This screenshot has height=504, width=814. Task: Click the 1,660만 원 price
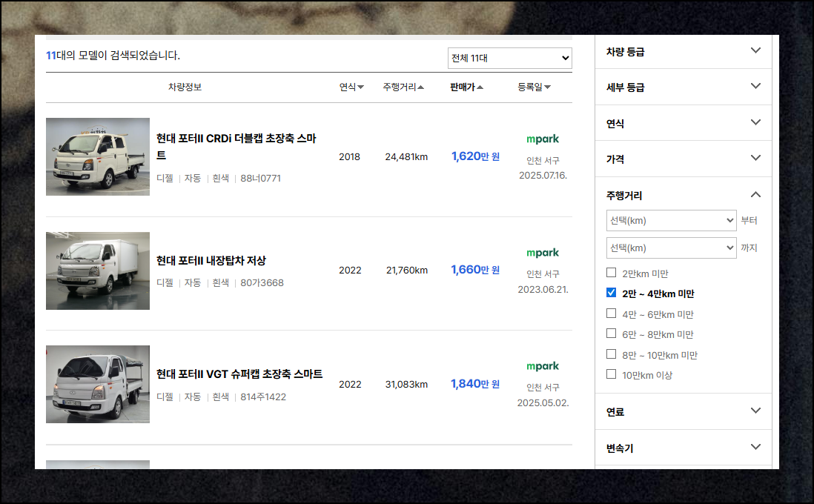pos(475,270)
